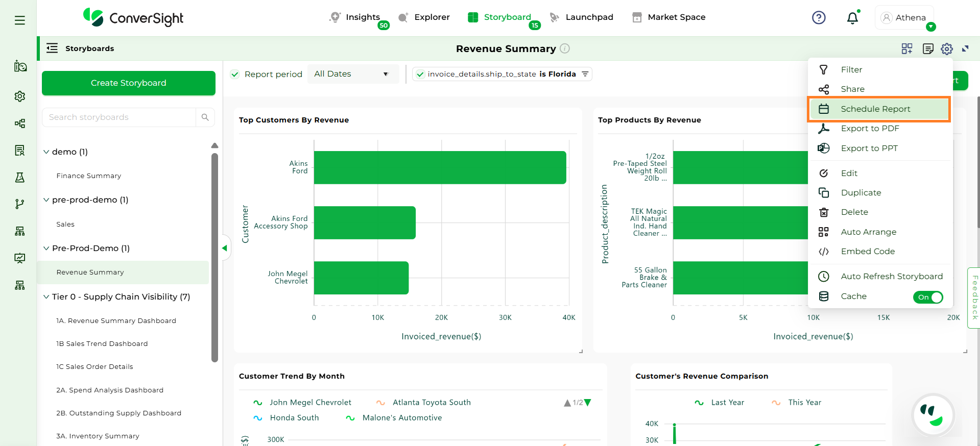This screenshot has height=446, width=980.
Task: Open the help question mark icon
Action: (819, 18)
